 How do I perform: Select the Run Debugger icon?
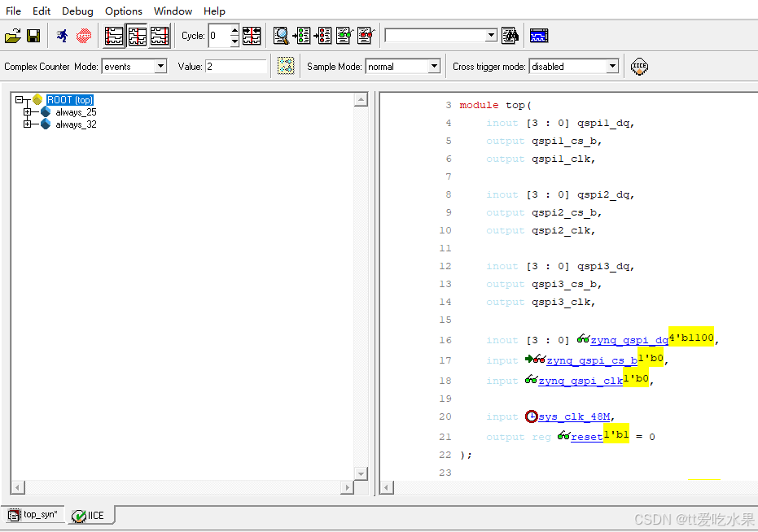tap(62, 36)
